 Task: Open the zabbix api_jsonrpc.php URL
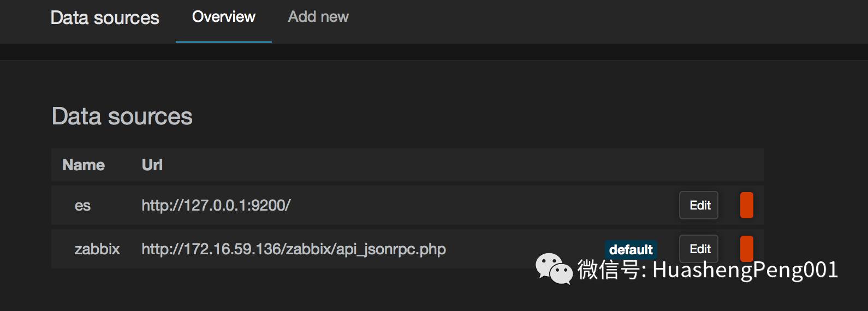(x=294, y=249)
